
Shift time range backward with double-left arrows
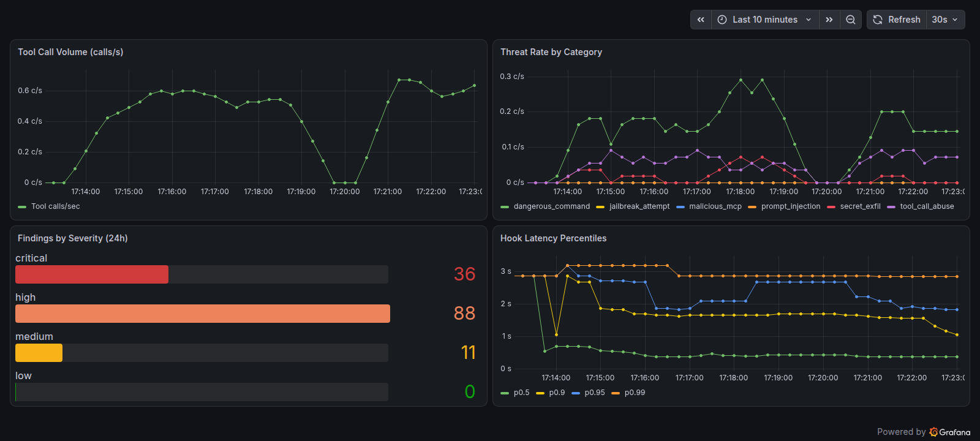701,20
